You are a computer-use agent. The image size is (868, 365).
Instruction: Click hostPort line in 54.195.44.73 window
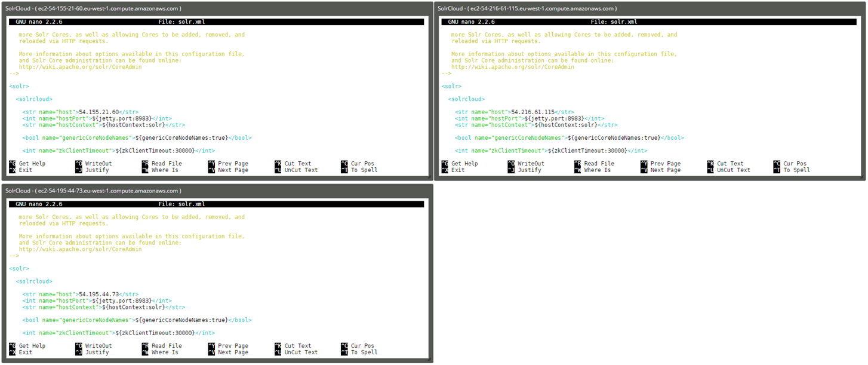click(x=97, y=300)
